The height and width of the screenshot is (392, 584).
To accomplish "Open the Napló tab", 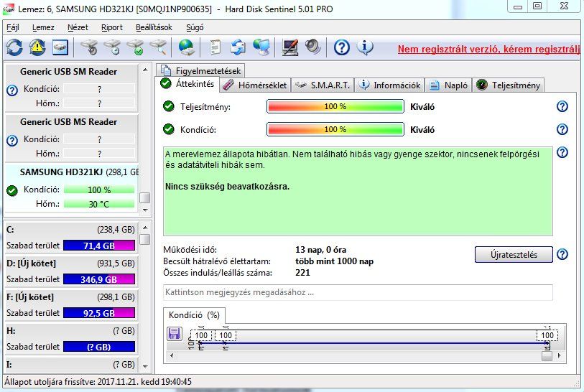I will pyautogui.click(x=449, y=85).
